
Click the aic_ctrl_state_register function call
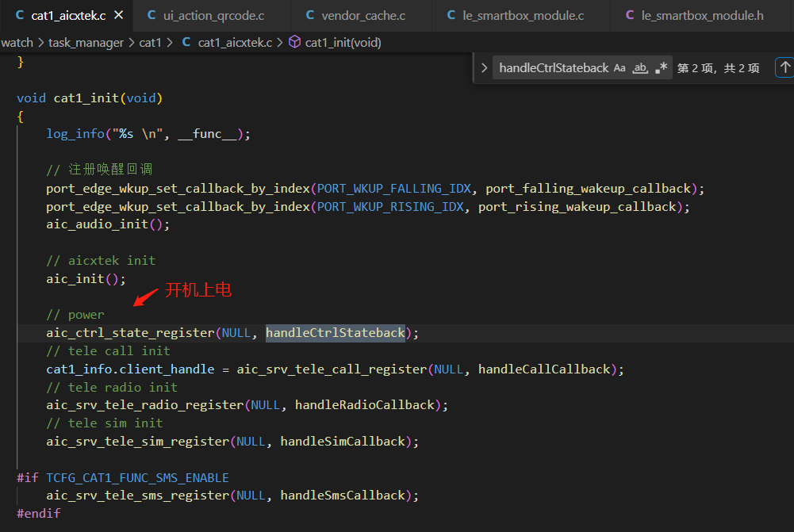pos(130,332)
